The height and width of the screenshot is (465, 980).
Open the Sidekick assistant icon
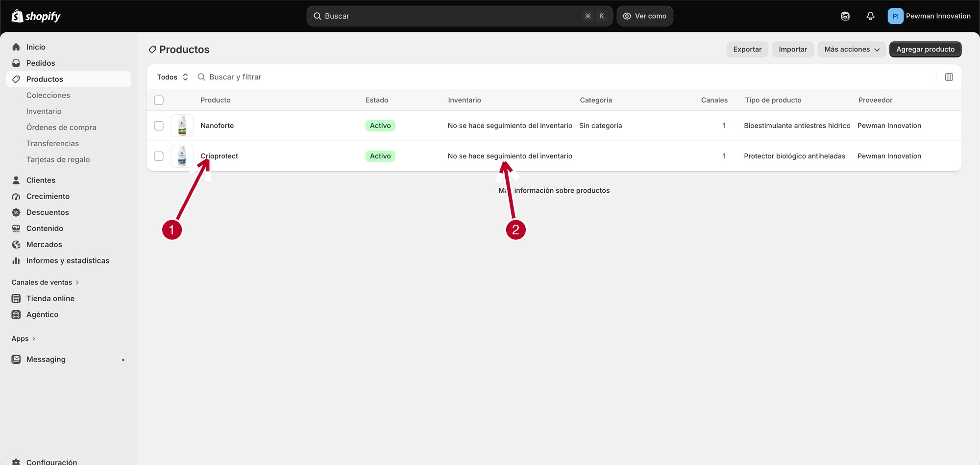pyautogui.click(x=845, y=16)
